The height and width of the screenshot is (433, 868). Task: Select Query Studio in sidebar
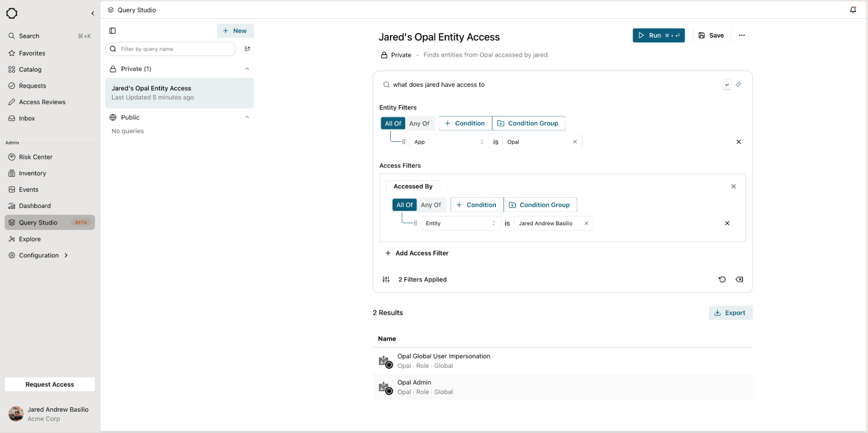pyautogui.click(x=50, y=223)
